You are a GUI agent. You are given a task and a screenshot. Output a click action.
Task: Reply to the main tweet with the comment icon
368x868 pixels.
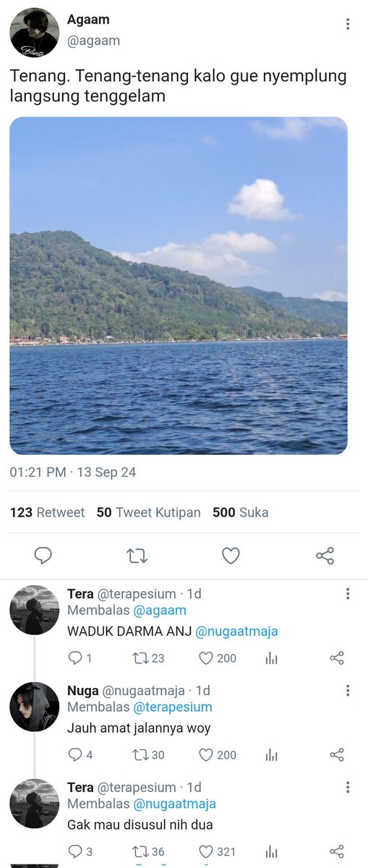43,556
